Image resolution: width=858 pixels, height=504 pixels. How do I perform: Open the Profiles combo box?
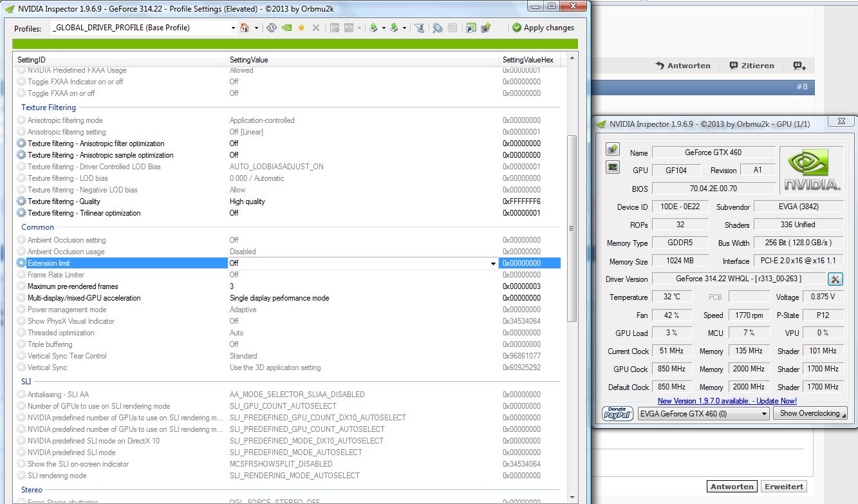[x=144, y=28]
